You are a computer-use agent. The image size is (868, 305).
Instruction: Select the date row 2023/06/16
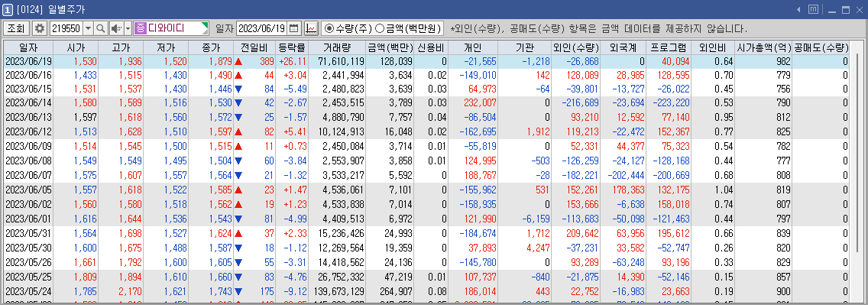[28, 75]
